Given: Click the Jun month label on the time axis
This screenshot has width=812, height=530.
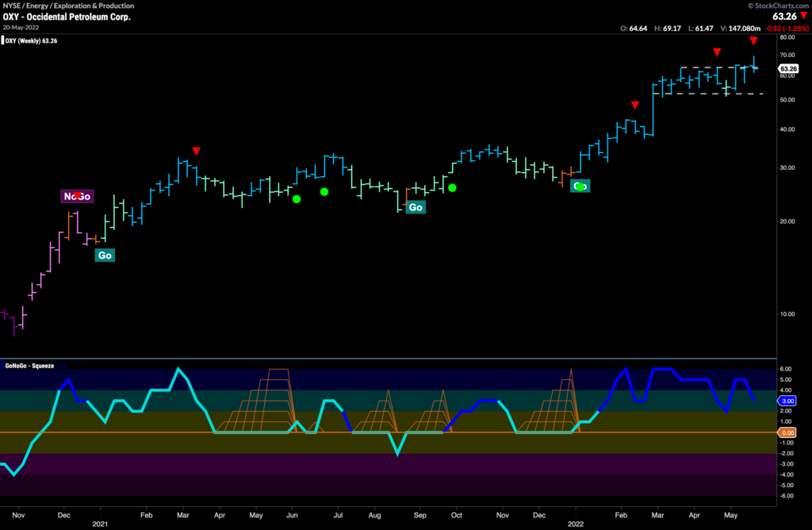Looking at the screenshot, I should point(292,515).
